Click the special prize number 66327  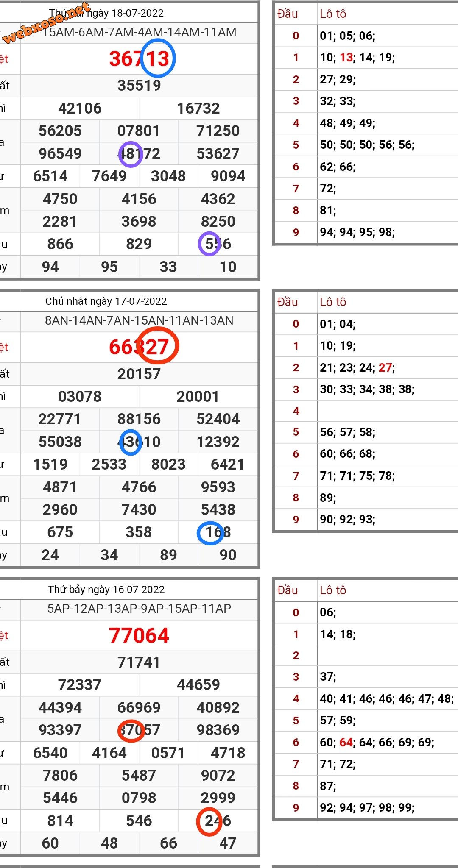pos(139,347)
